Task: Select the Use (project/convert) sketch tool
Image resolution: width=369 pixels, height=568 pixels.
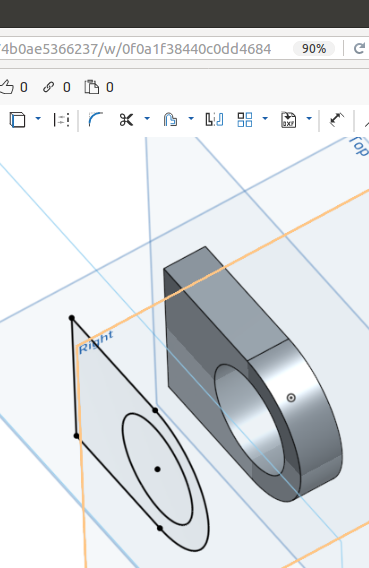Action: 17,120
